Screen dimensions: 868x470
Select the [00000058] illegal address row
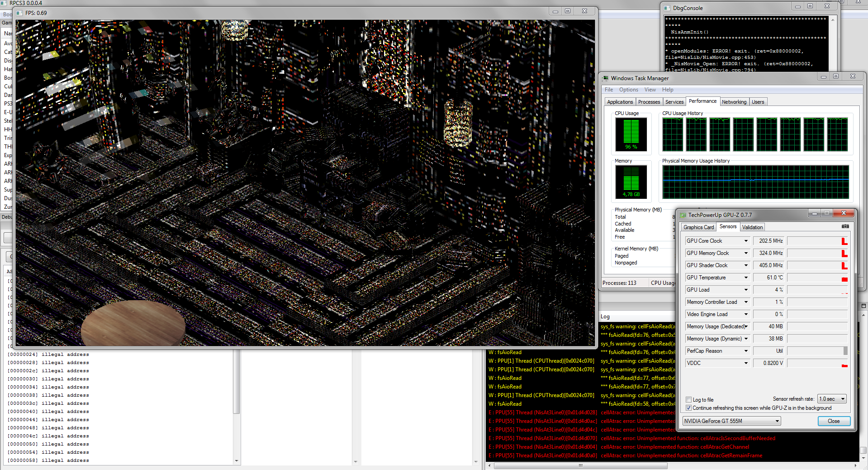tap(48, 460)
